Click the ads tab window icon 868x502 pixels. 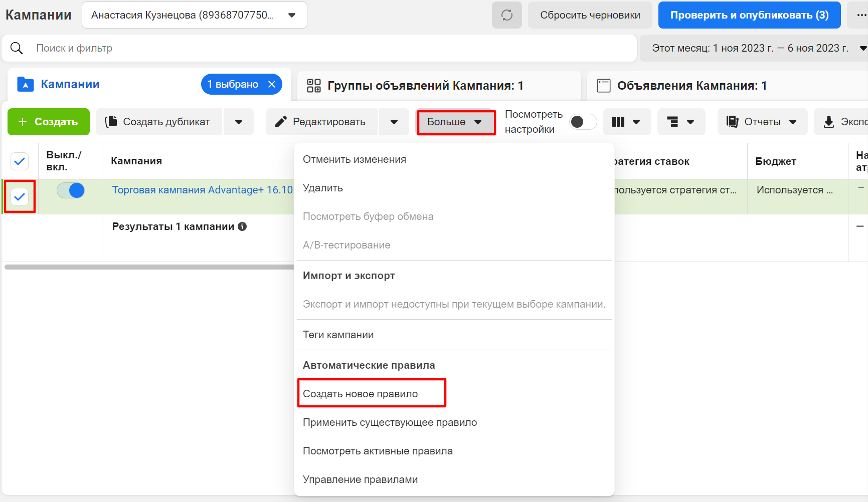click(604, 86)
